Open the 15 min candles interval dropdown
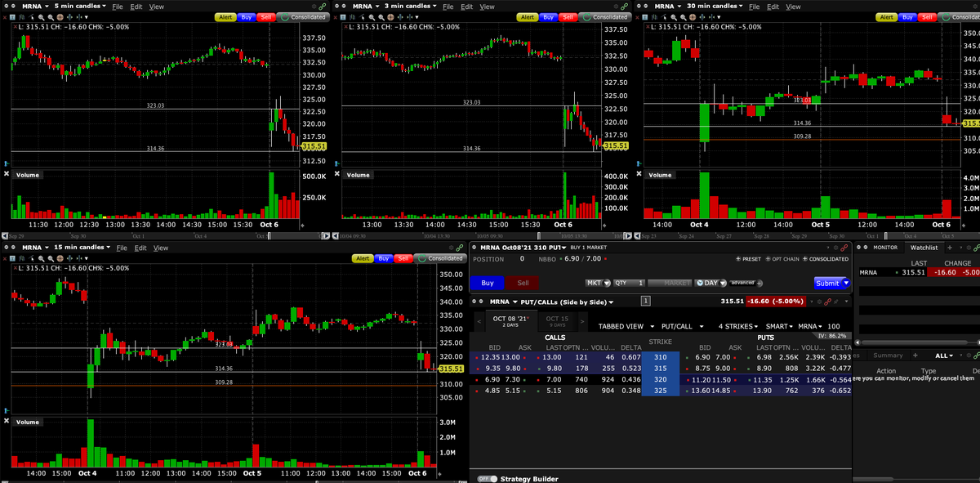 (82, 247)
